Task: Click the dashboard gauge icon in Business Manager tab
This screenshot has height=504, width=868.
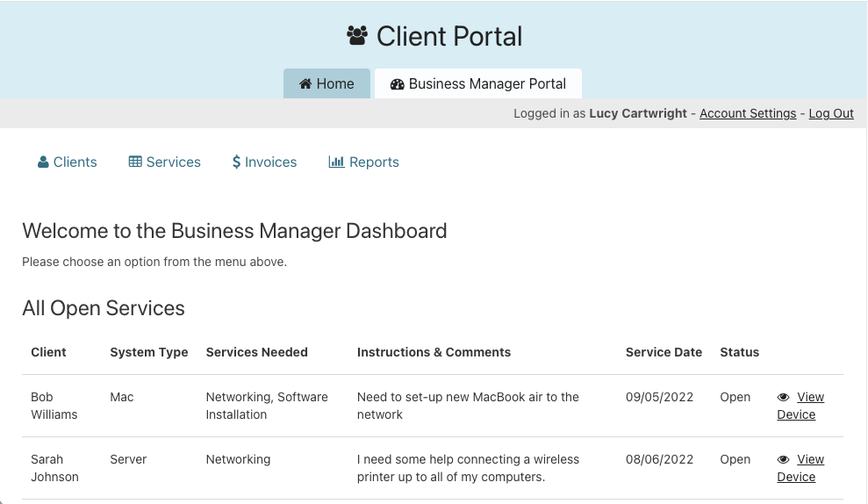Action: pyautogui.click(x=397, y=84)
